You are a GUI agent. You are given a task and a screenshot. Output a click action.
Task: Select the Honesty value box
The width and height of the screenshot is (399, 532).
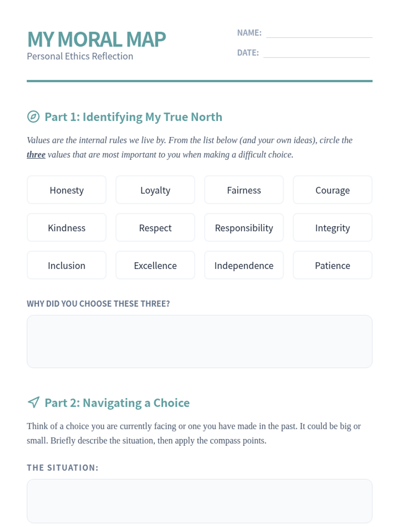click(66, 190)
